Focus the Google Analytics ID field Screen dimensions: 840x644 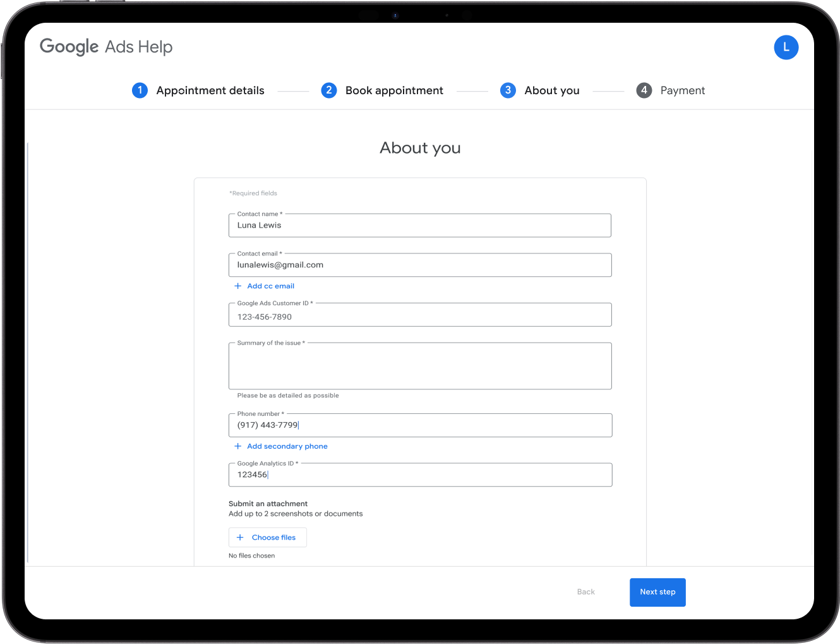pos(420,475)
